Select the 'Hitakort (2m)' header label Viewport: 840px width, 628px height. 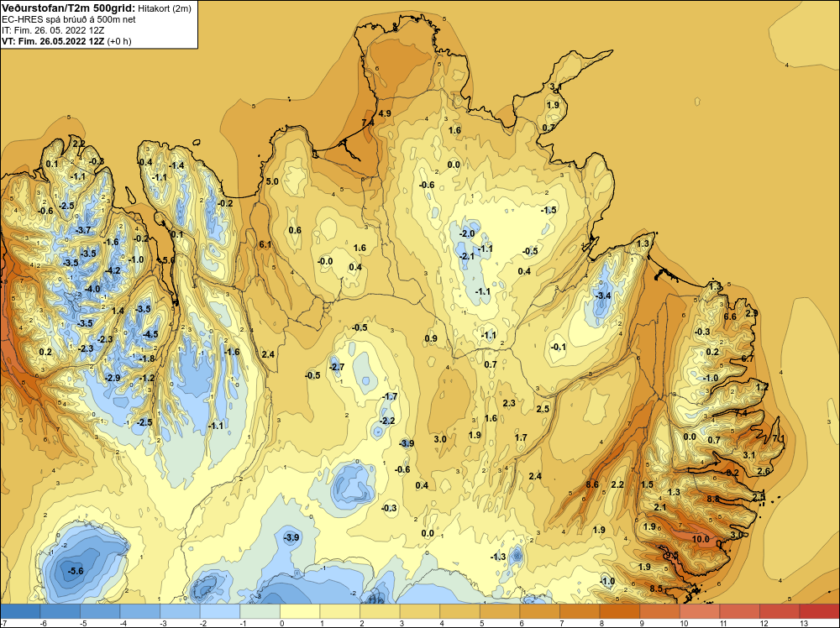pyautogui.click(x=164, y=8)
